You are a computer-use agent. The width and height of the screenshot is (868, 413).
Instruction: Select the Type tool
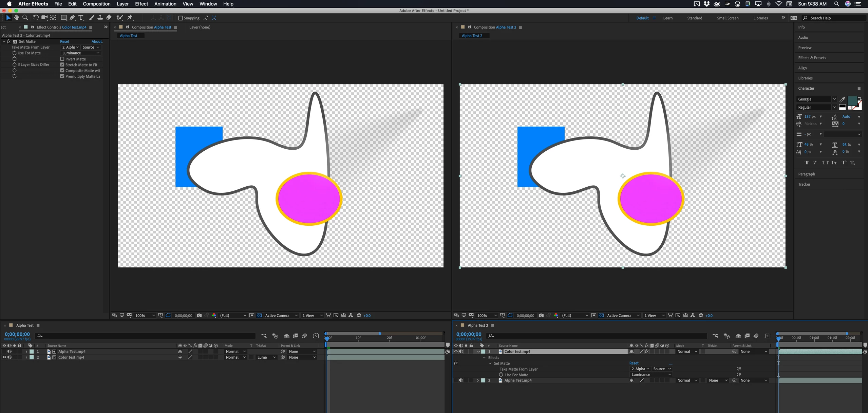(81, 18)
